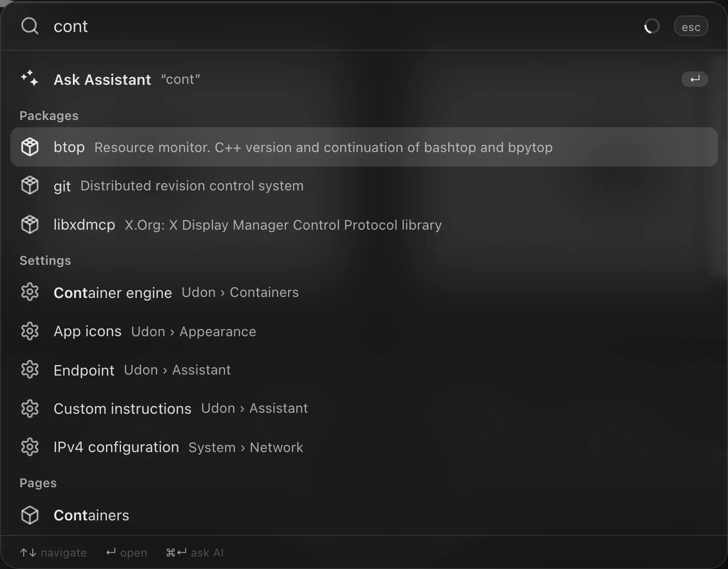Viewport: 728px width, 569px height.
Task: Click the Containers page cube icon
Action: tap(29, 515)
